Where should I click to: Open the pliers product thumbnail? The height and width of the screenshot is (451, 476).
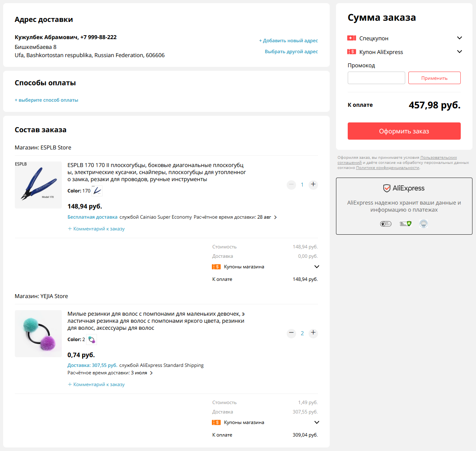pos(38,185)
